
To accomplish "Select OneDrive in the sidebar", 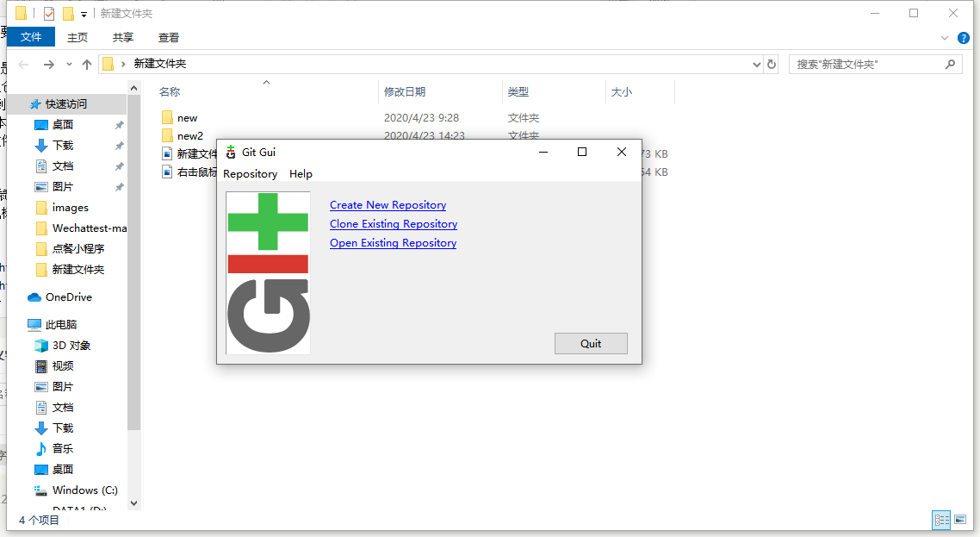I will coord(68,297).
